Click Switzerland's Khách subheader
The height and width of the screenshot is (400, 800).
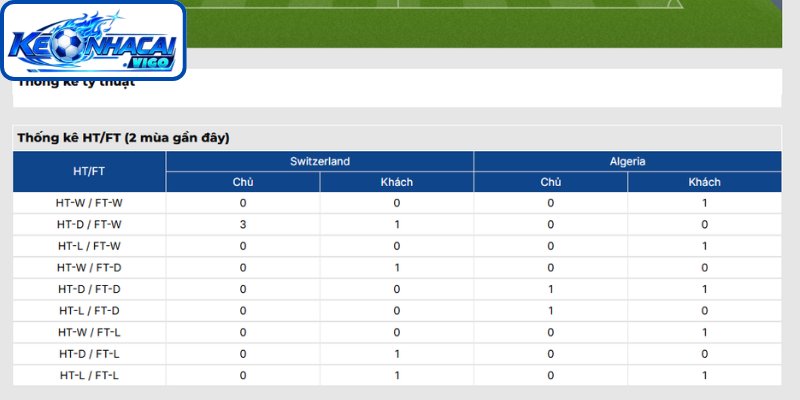[396, 182]
